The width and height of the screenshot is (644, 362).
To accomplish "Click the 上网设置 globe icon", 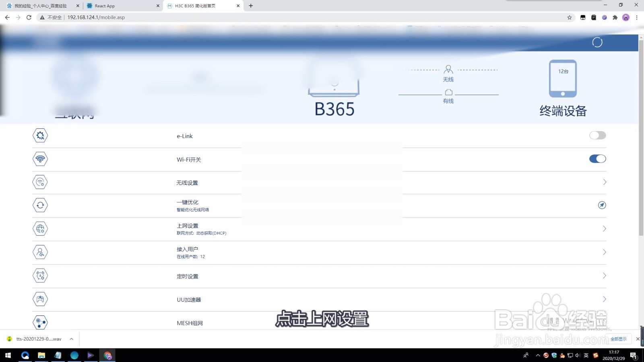I will tap(40, 228).
